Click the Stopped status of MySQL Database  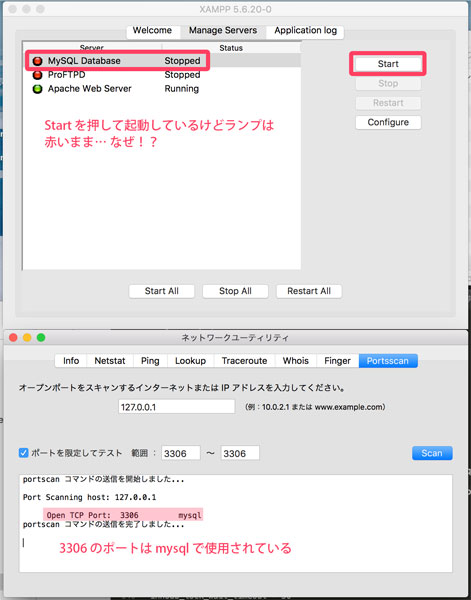(182, 61)
